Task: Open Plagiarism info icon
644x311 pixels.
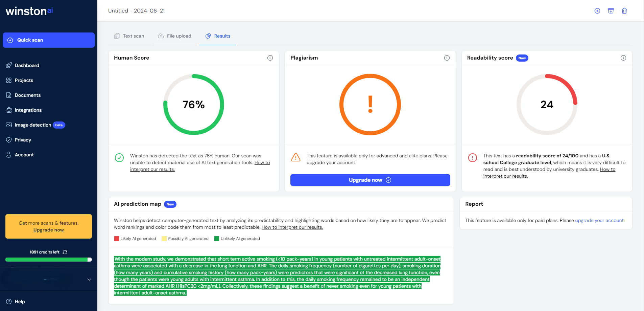Action: [x=447, y=58]
